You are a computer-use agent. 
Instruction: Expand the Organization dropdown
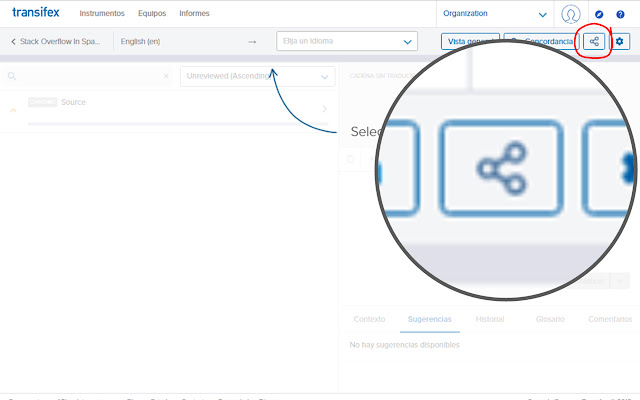495,14
